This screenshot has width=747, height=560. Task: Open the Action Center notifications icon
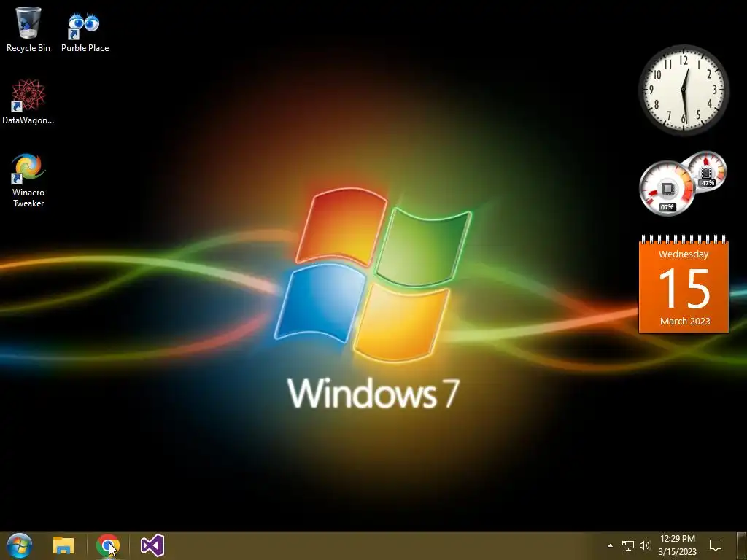tap(716, 545)
